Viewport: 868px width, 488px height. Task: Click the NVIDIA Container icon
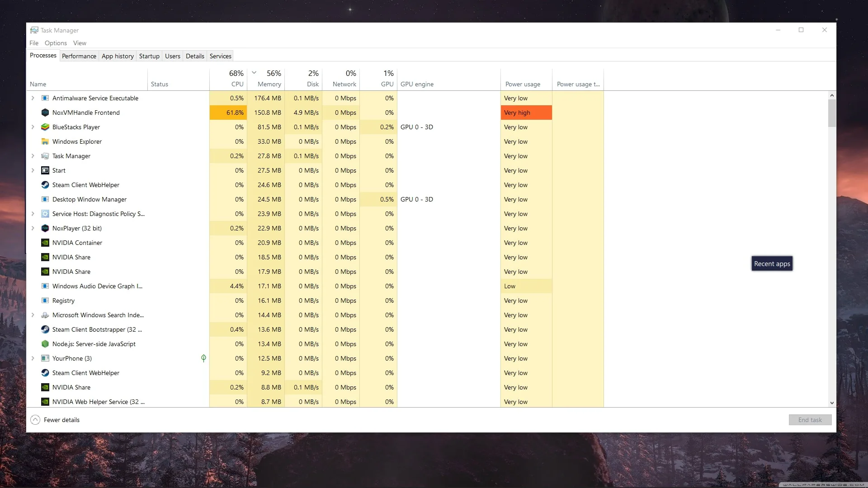(45, 243)
